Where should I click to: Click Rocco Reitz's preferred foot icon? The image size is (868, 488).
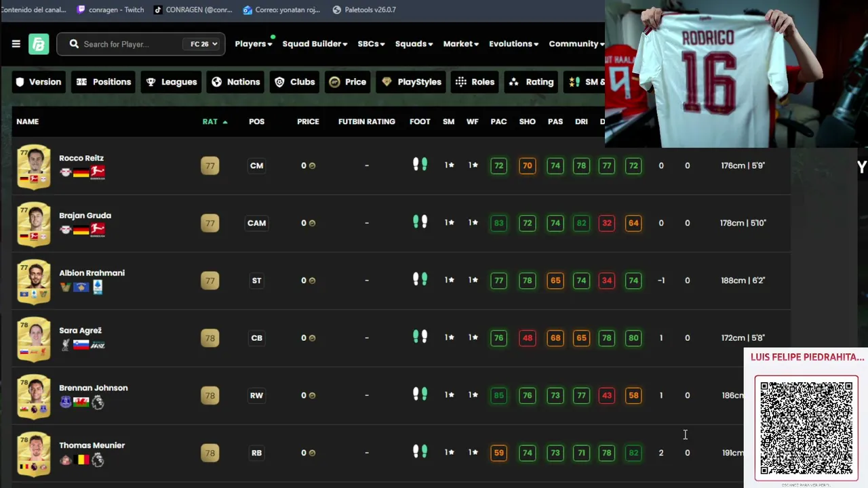click(420, 165)
